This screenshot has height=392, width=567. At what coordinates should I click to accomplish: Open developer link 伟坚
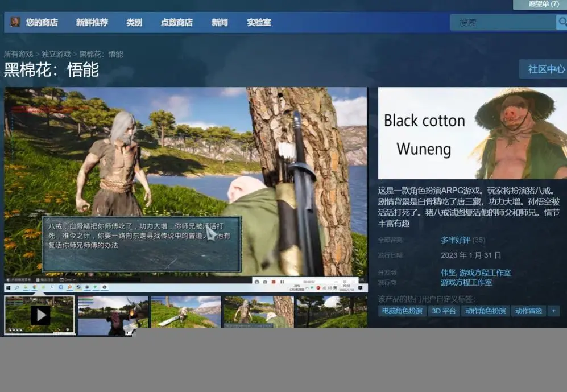(x=448, y=273)
